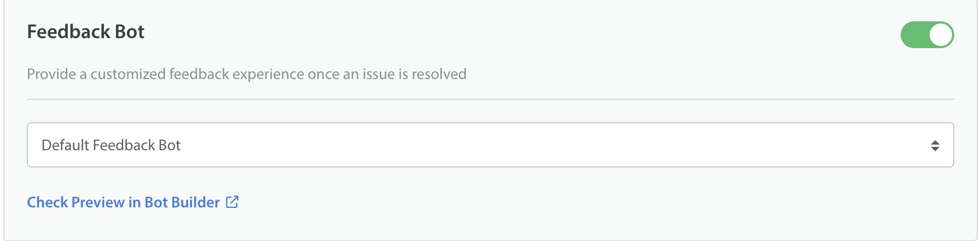
Task: Open the Default Feedback Bot dropdown
Action: [x=491, y=145]
